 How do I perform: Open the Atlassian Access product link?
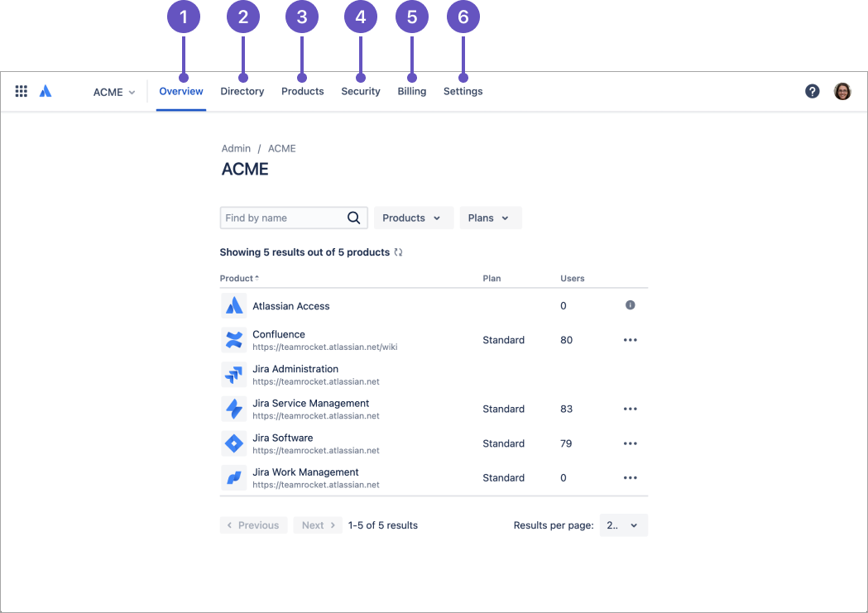(x=290, y=306)
